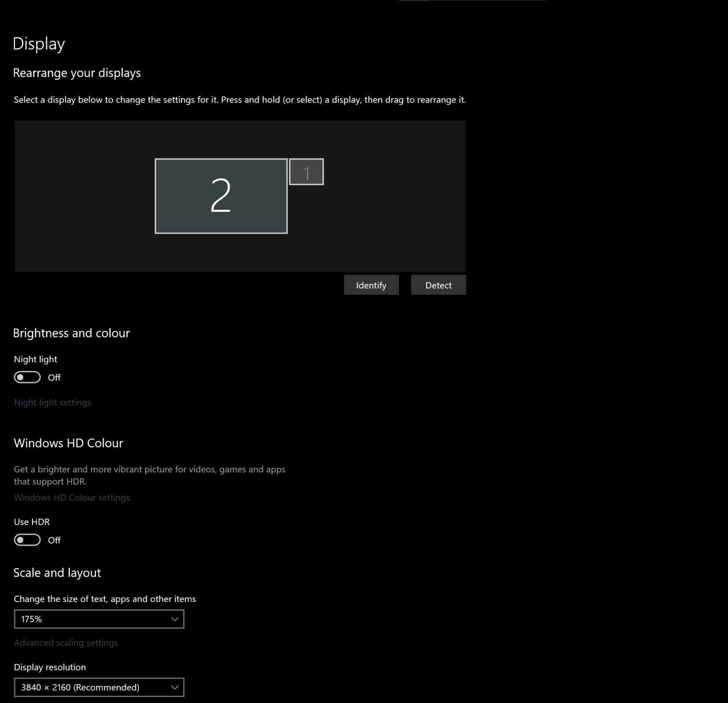Screen dimensions: 728x703
Task: Click the Identify button
Action: 371,285
